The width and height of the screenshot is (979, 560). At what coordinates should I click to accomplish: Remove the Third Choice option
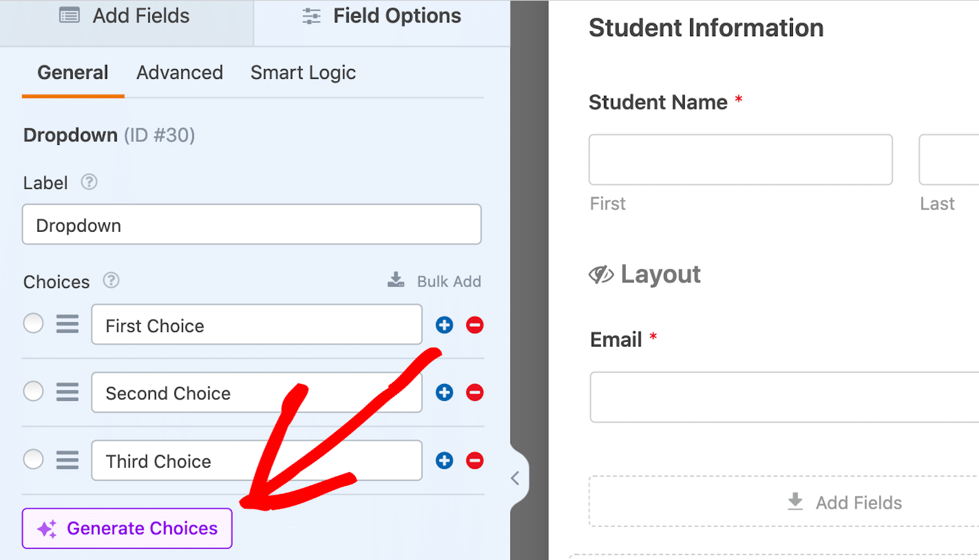(x=475, y=460)
